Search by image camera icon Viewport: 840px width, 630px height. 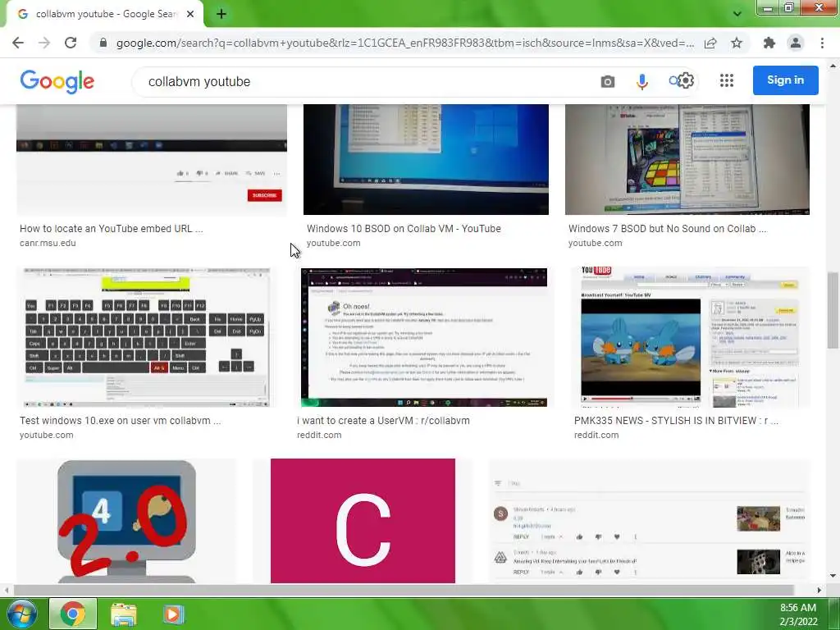608,81
